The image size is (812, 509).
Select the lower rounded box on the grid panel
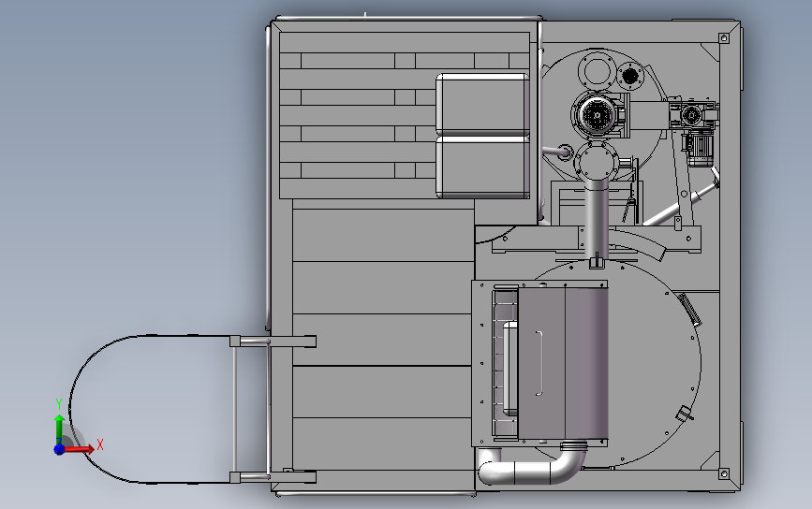482,167
